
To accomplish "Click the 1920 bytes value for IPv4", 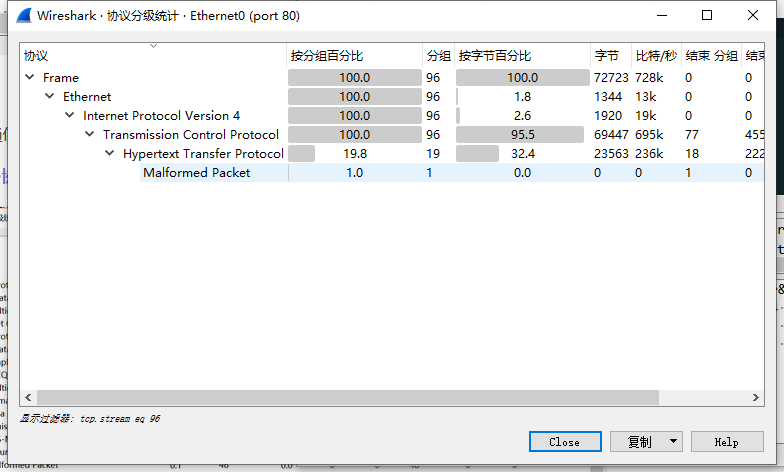I will click(608, 116).
